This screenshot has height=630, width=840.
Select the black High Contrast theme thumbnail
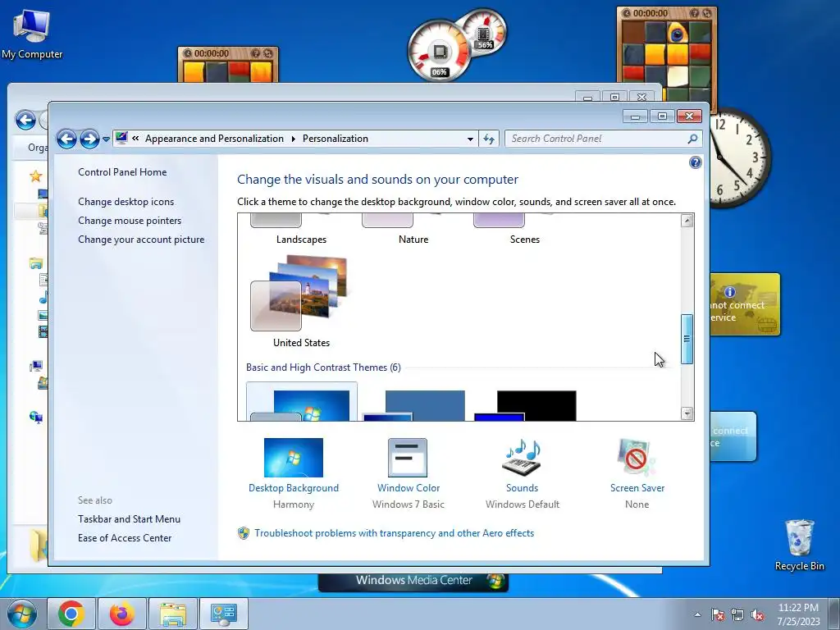[525, 405]
